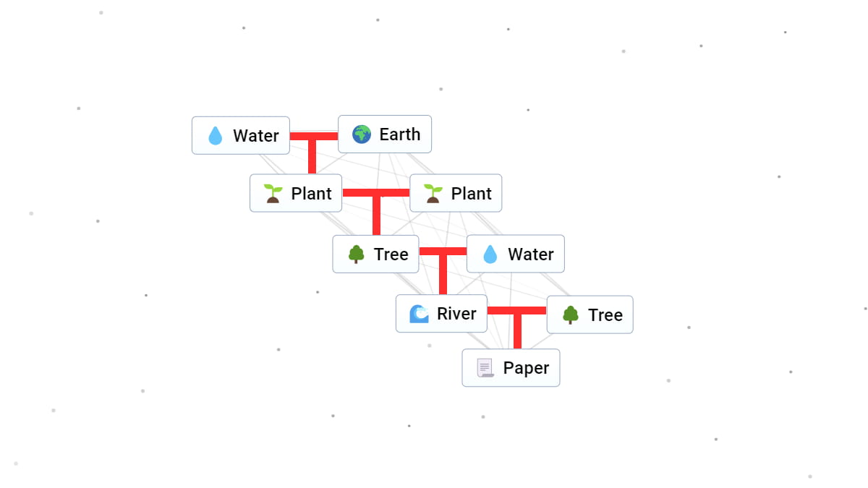Viewport: 868px width, 488px height.
Task: Click sprout icon on Plant tile under Earth
Action: tap(433, 194)
